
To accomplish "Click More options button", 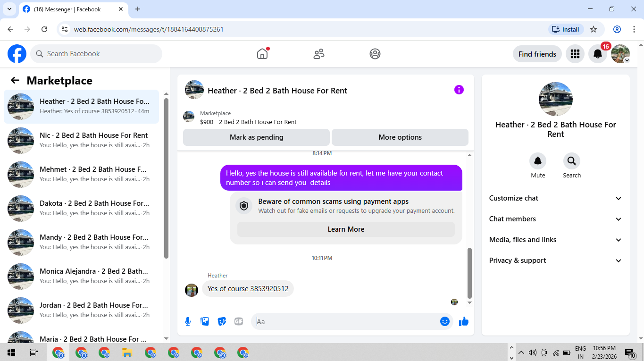I will tap(400, 137).
